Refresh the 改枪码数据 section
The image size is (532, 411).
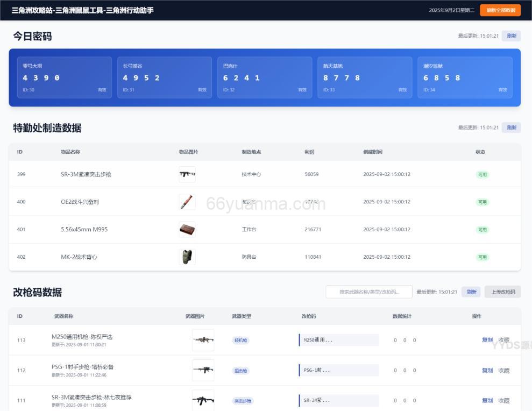point(471,292)
